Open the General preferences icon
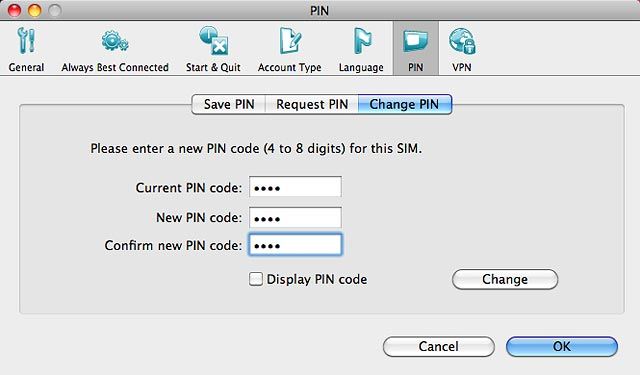The image size is (640, 375). 27,41
